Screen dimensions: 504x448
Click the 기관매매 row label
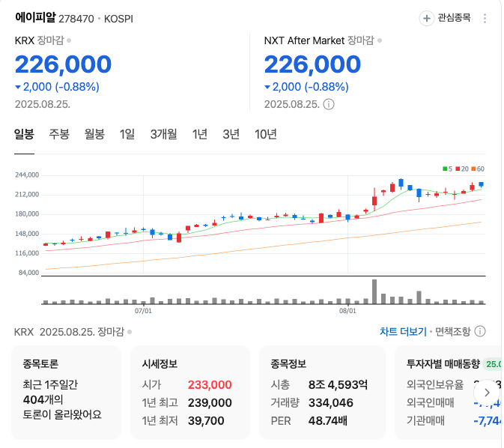pos(425,421)
